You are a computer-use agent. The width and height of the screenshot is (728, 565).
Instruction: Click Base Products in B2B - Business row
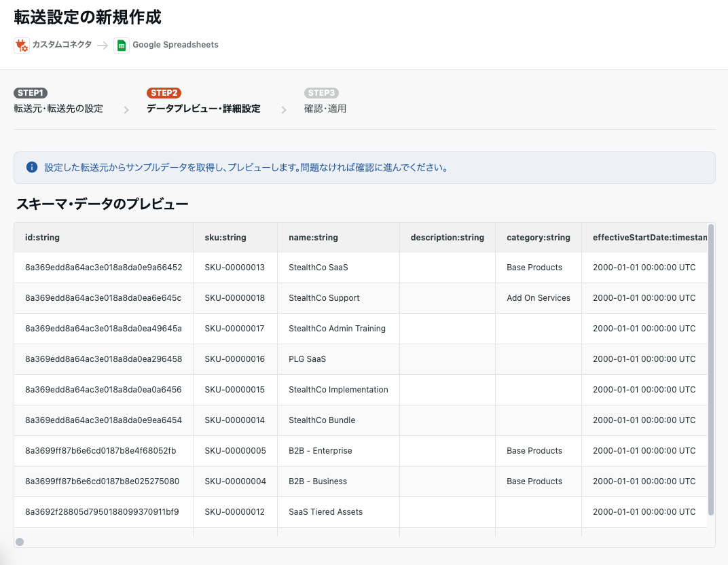point(534,481)
